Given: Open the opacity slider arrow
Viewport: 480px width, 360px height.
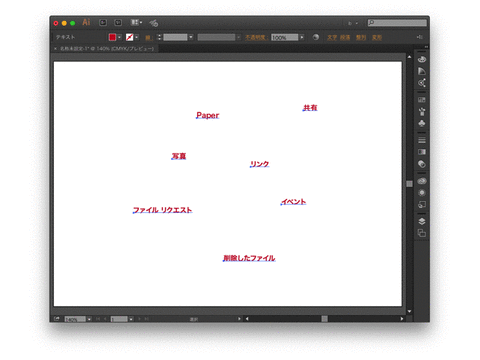Looking at the screenshot, I should 302,37.
